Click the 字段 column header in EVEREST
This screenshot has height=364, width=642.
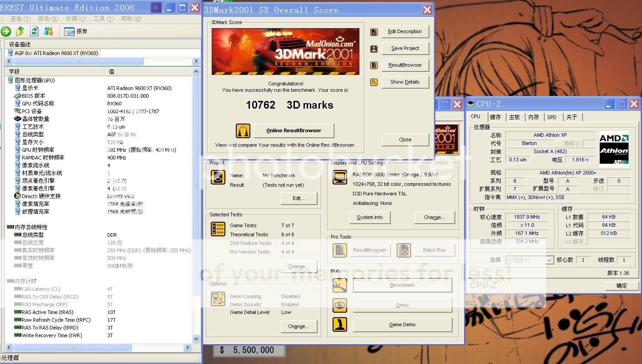[x=55, y=72]
